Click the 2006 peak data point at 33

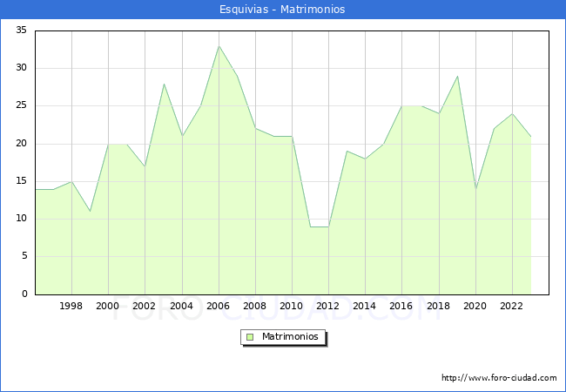point(219,46)
